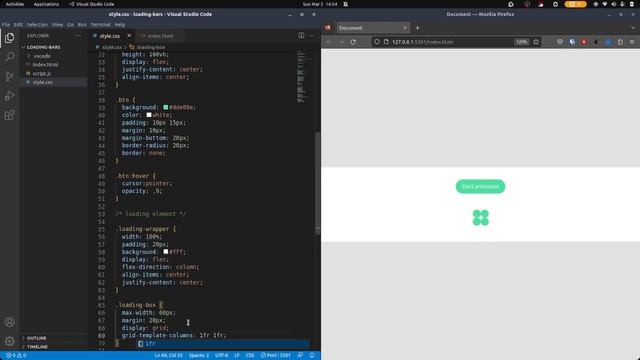Accept the 1fr autocomplete suggestion

pos(224,344)
